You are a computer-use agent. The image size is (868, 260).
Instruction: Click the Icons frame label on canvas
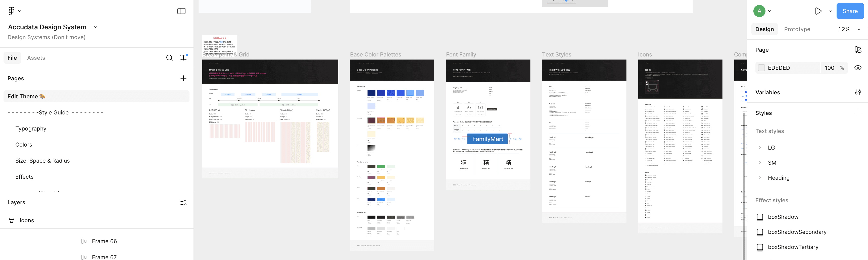(x=645, y=54)
